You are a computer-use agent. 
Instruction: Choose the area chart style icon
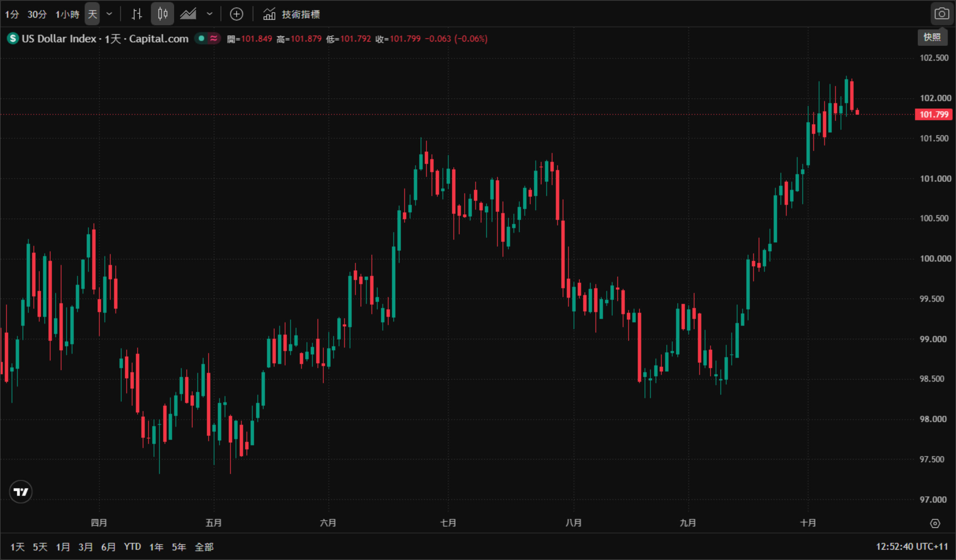[188, 14]
